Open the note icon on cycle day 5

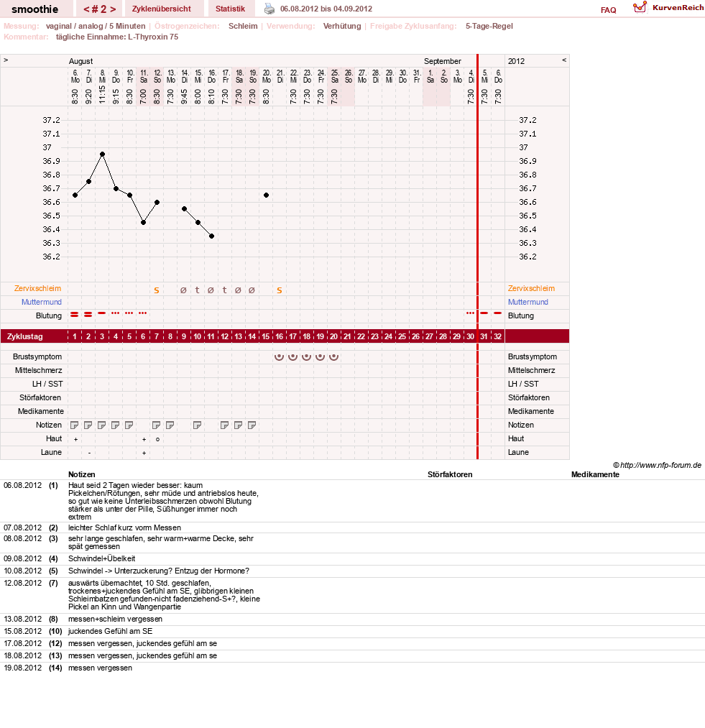pyautogui.click(x=129, y=425)
